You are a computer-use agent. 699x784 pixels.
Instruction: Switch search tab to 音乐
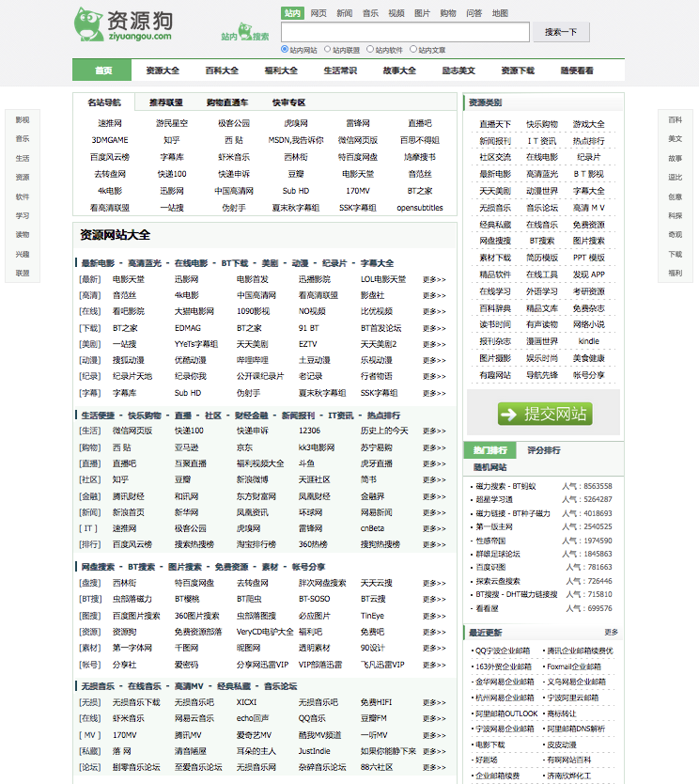(x=370, y=13)
